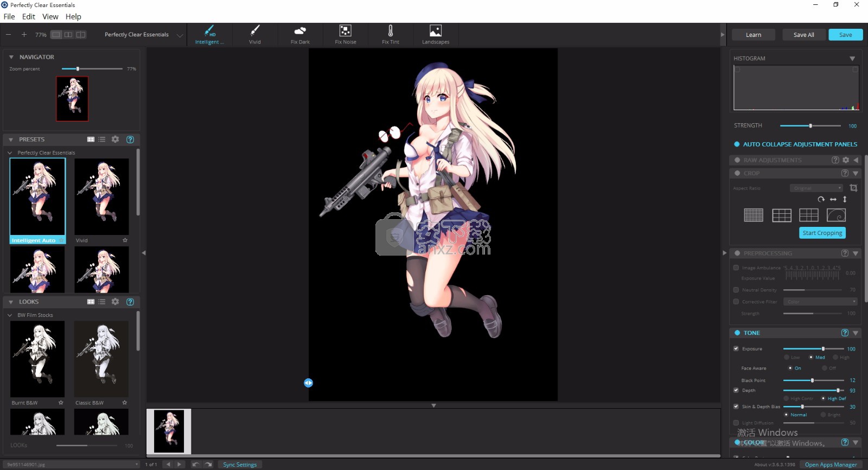
Task: Enable the Corrective Filter checkbox
Action: (x=736, y=302)
